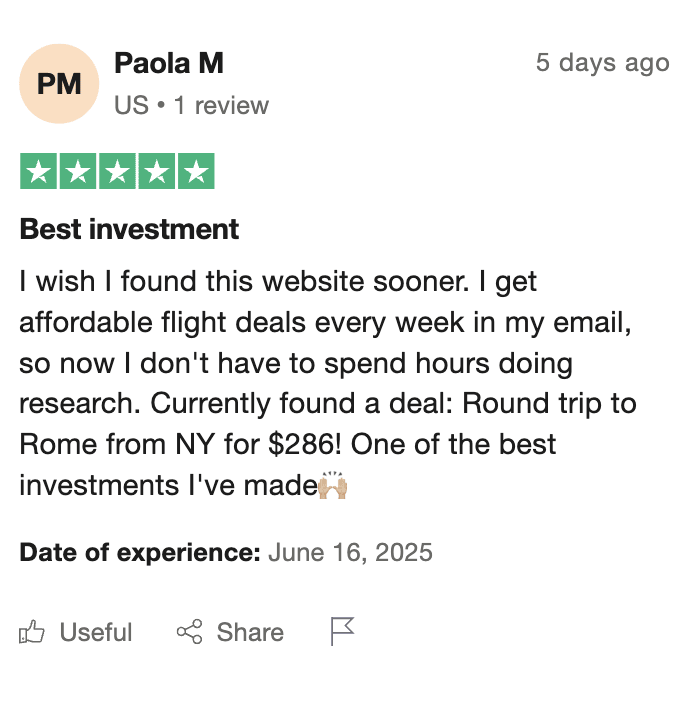Click the 'US • 1 review' text
The image size is (686, 710).
tap(192, 106)
